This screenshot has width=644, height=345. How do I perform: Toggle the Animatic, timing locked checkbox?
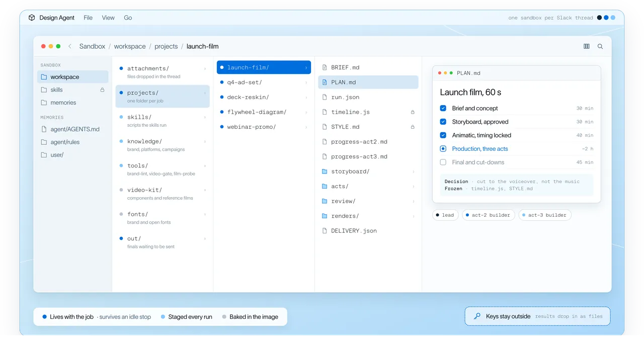click(443, 135)
